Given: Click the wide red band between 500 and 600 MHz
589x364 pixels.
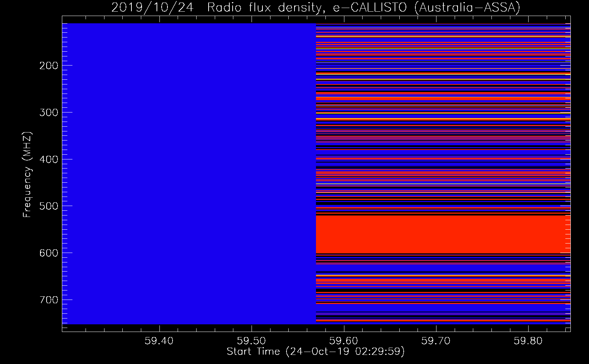Looking at the screenshot, I should click(443, 234).
